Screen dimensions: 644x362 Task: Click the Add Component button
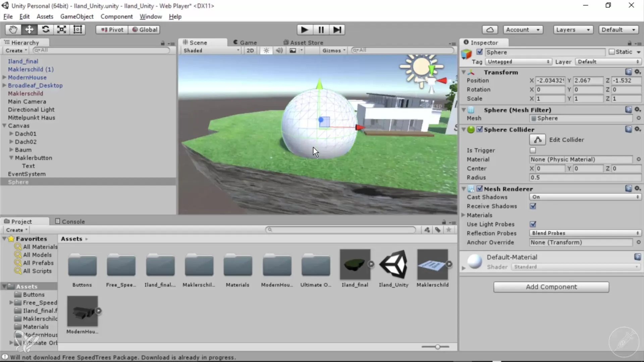pos(551,287)
